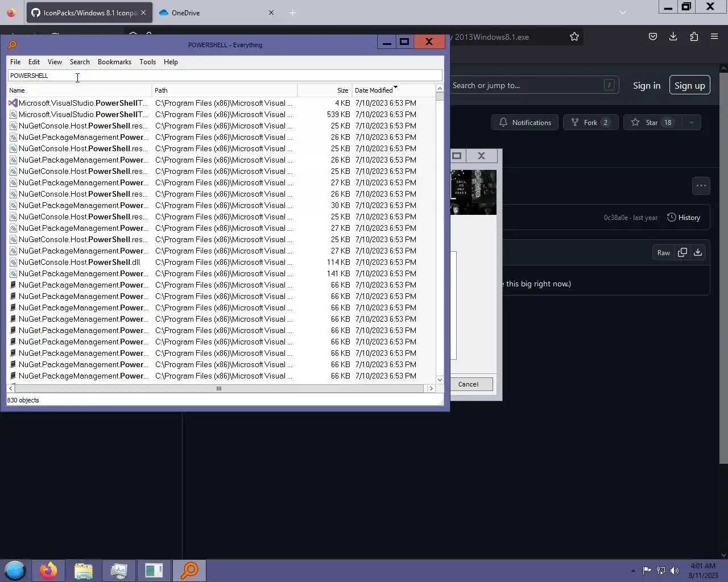The image size is (728, 582).
Task: Open Firefox application hamburger menu
Action: point(714,37)
